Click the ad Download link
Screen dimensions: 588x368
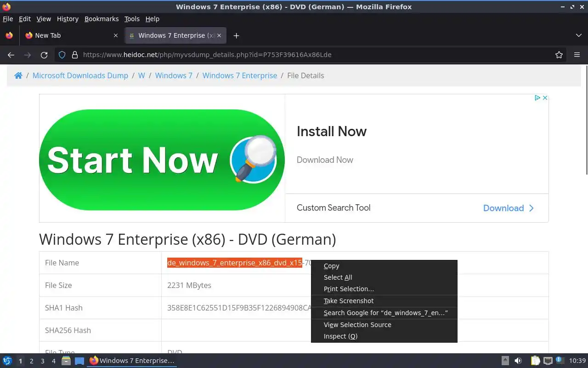[509, 208]
